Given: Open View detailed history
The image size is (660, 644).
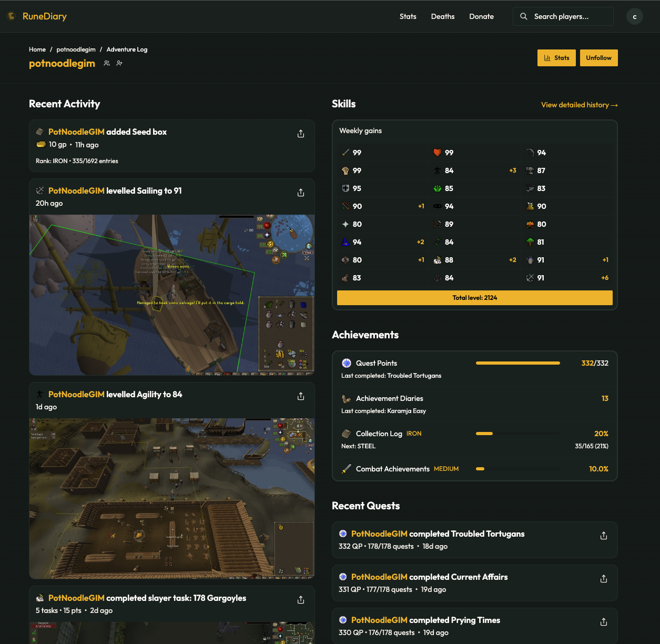Looking at the screenshot, I should 578,105.
